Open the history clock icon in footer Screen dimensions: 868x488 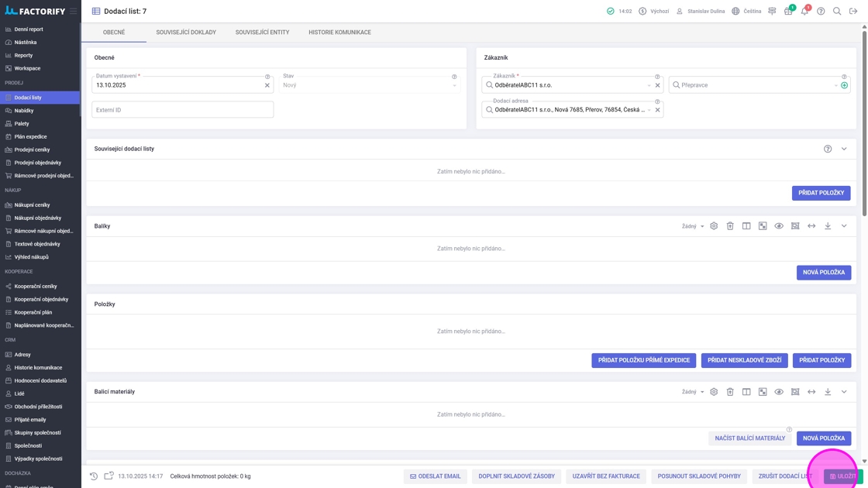pos(94,476)
